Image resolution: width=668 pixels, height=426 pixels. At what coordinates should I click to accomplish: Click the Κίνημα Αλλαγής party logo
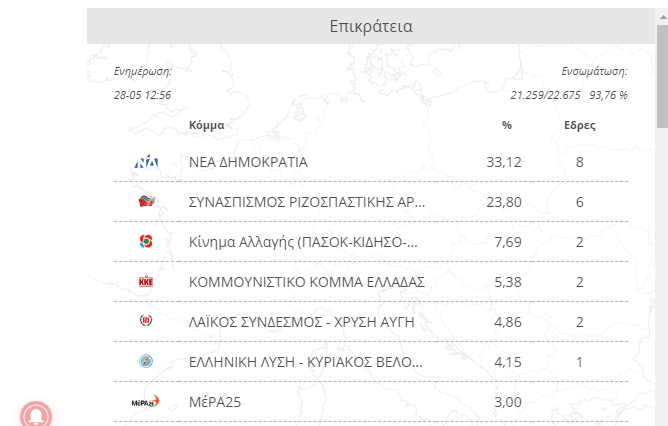pyautogui.click(x=146, y=242)
